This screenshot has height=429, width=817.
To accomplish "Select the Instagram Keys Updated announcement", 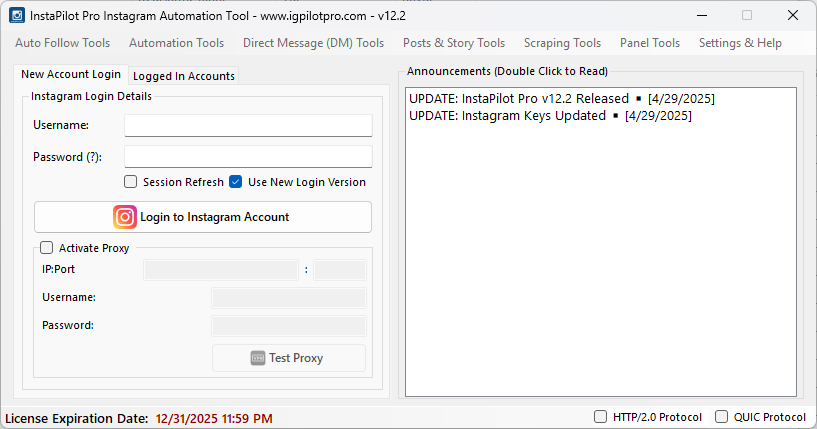I will tap(550, 116).
